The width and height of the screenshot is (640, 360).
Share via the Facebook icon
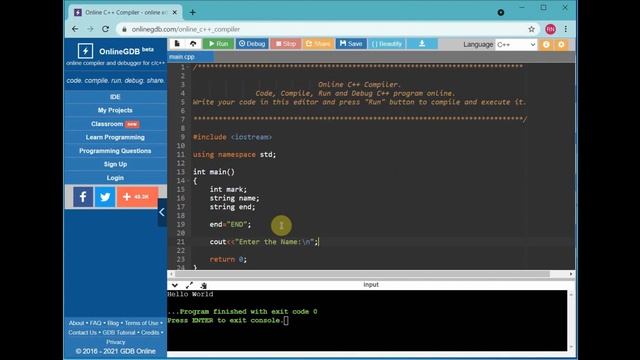[x=83, y=197]
